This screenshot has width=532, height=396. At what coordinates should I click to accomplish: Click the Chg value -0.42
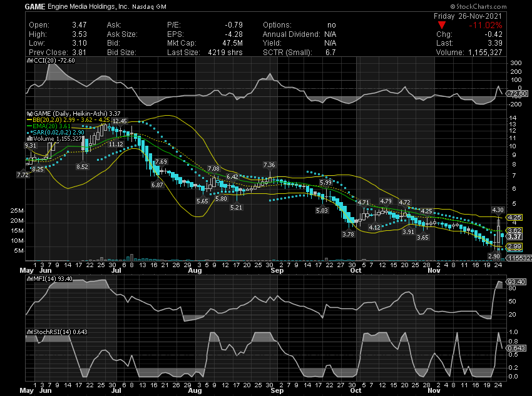[493, 34]
